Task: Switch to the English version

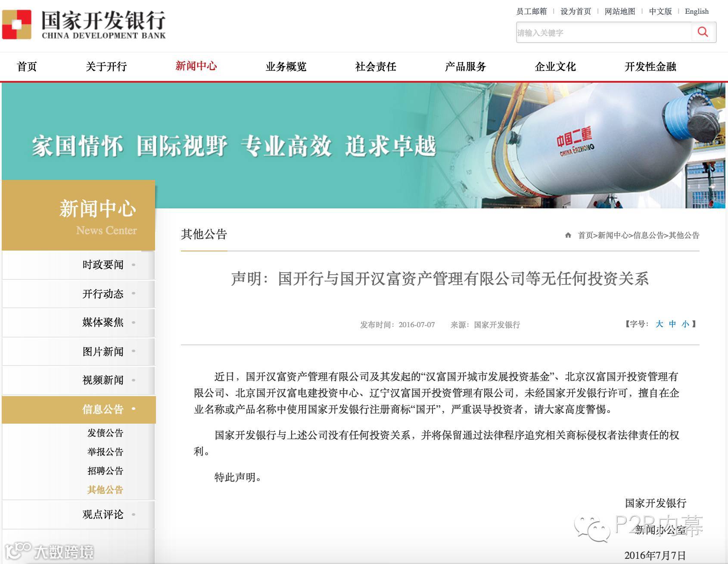Action: coord(697,11)
